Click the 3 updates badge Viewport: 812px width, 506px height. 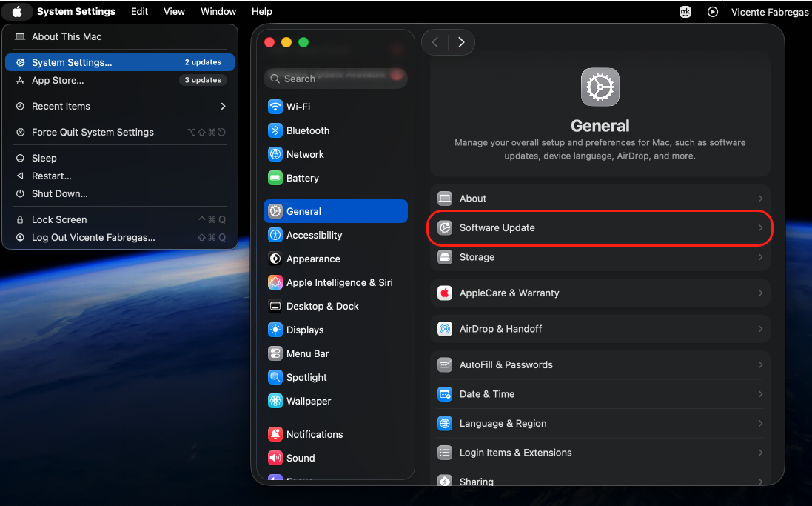coord(203,80)
